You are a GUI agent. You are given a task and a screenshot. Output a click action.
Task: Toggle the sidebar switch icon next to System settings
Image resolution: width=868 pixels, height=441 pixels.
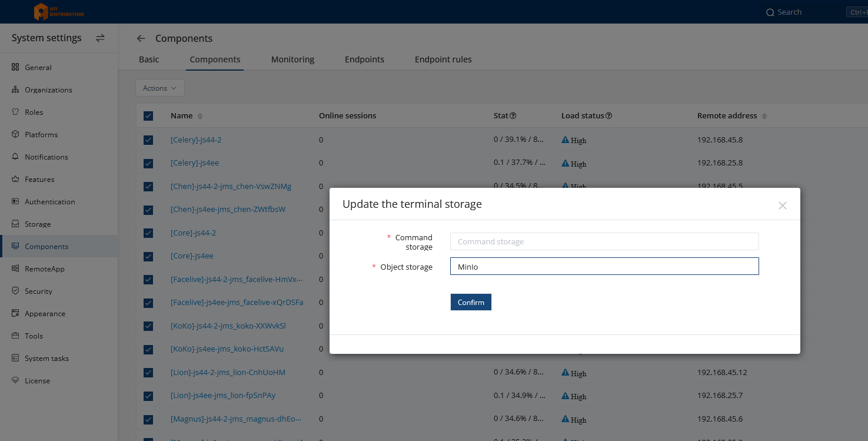tap(100, 38)
